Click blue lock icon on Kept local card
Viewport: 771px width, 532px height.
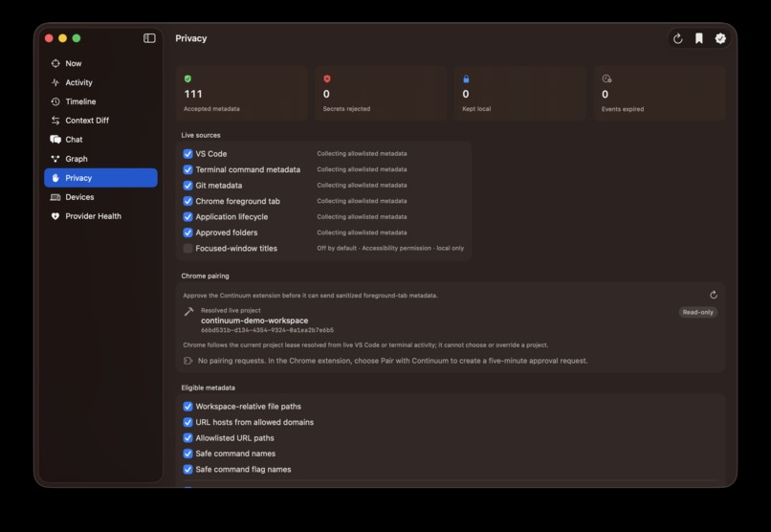click(x=466, y=78)
